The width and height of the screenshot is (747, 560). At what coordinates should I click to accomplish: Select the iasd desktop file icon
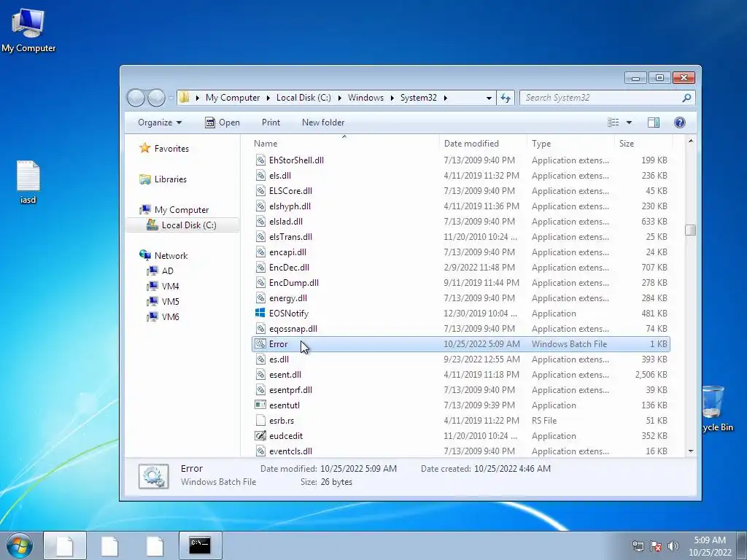28,182
